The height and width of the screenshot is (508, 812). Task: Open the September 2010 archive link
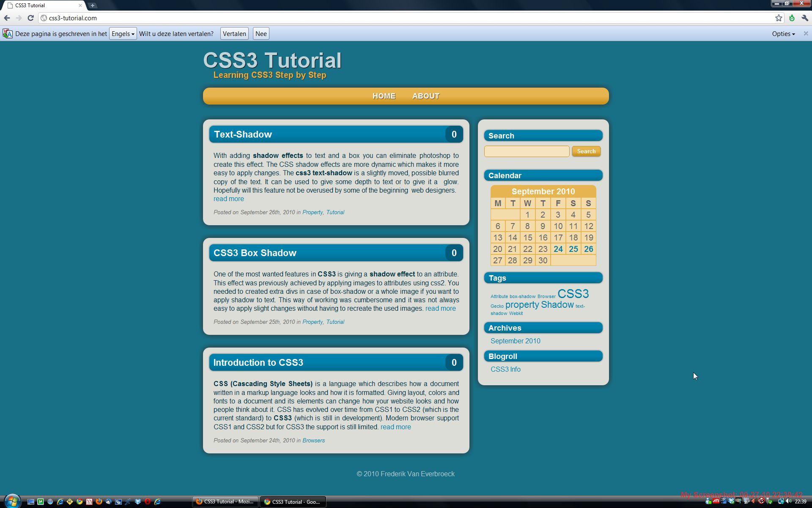tap(515, 341)
